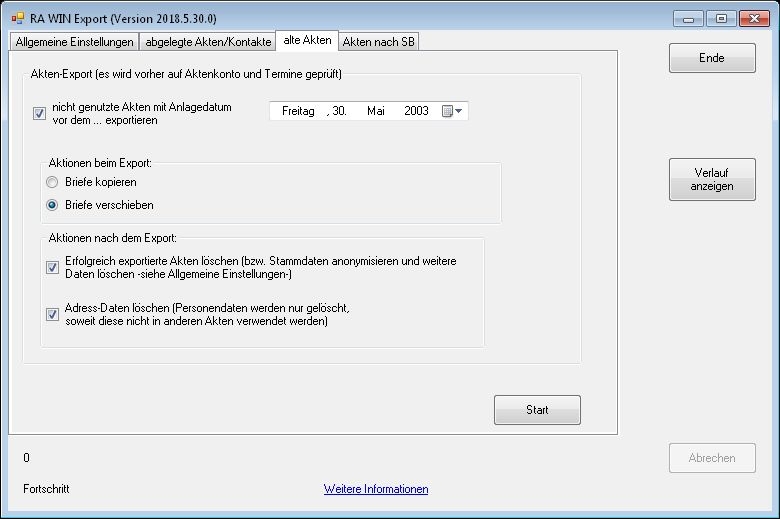Select the month 'Mai' in date field
Image resolution: width=780 pixels, height=519 pixels.
(376, 111)
